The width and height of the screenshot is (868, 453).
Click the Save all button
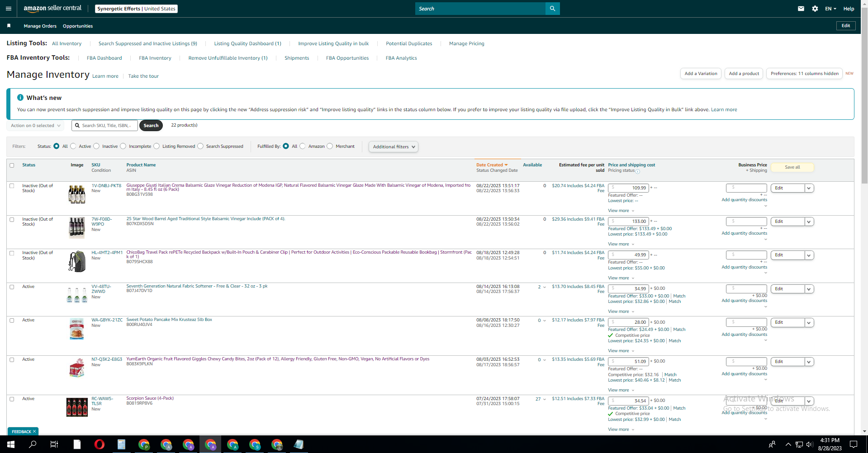(x=792, y=167)
